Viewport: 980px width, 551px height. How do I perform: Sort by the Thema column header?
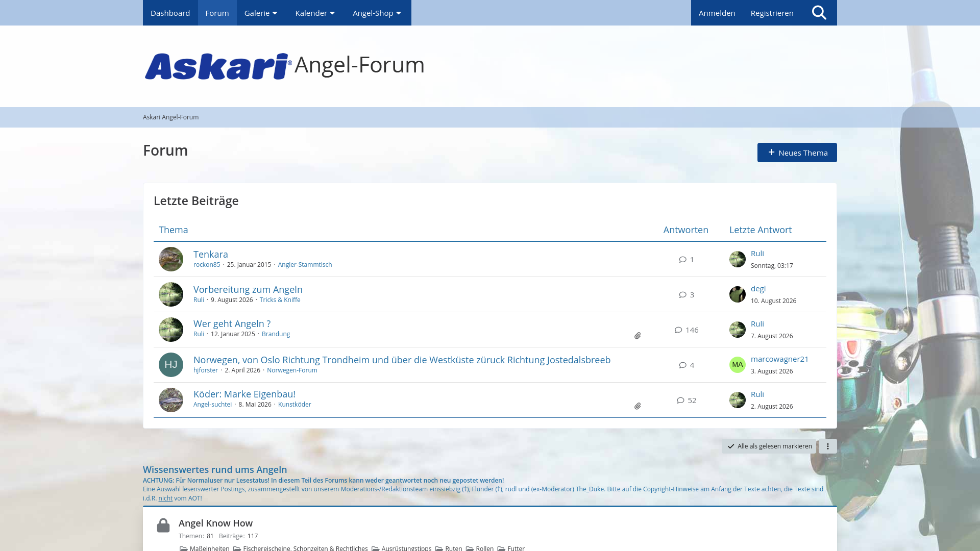pos(173,230)
